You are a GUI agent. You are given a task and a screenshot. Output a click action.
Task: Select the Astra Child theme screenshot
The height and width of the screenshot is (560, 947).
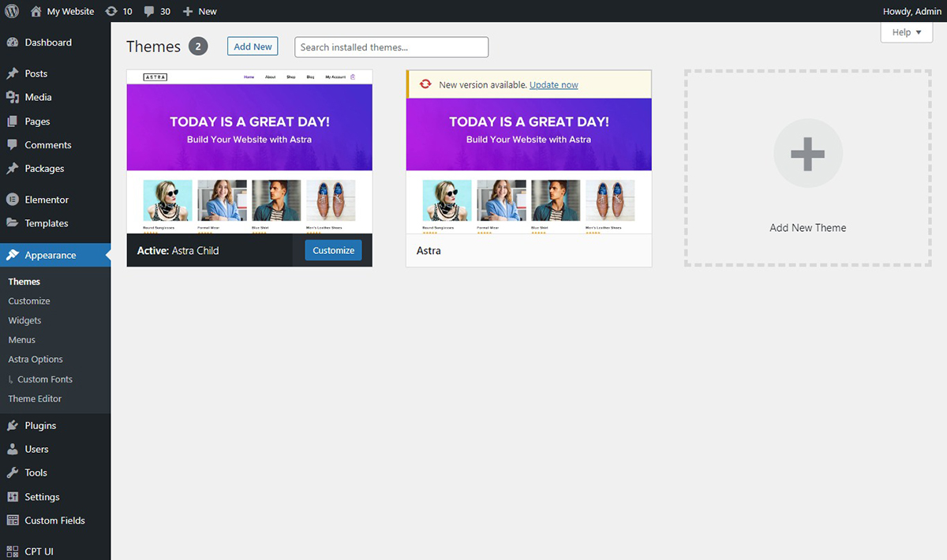tap(249, 151)
